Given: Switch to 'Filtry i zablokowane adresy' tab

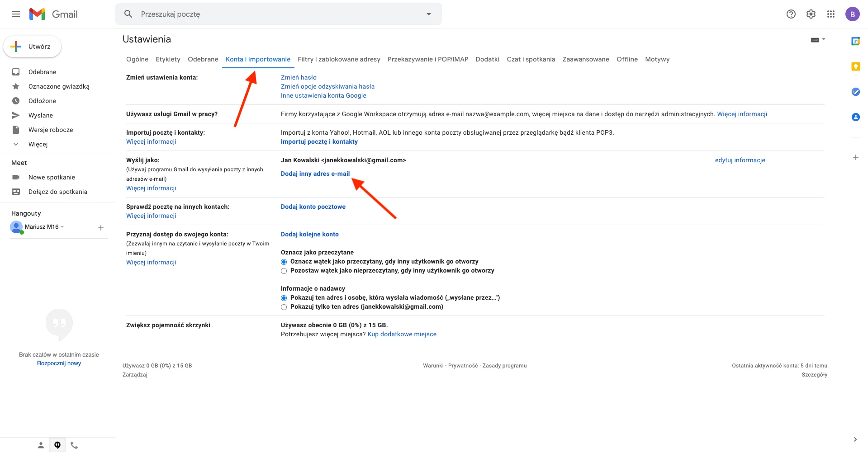Looking at the screenshot, I should [339, 59].
